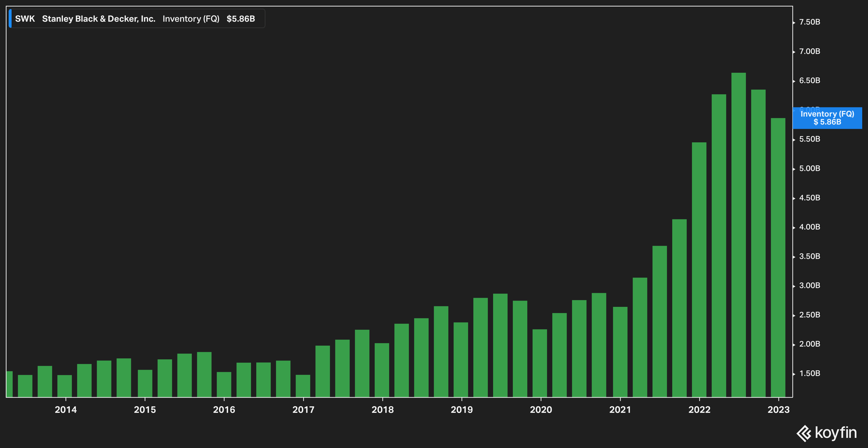The height and width of the screenshot is (448, 868).
Task: Click the 2021 x-axis label
Action: tap(620, 410)
